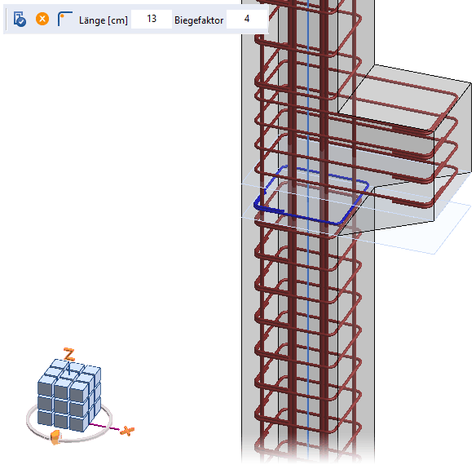Focus the Länge [cm] input field

pos(152,19)
